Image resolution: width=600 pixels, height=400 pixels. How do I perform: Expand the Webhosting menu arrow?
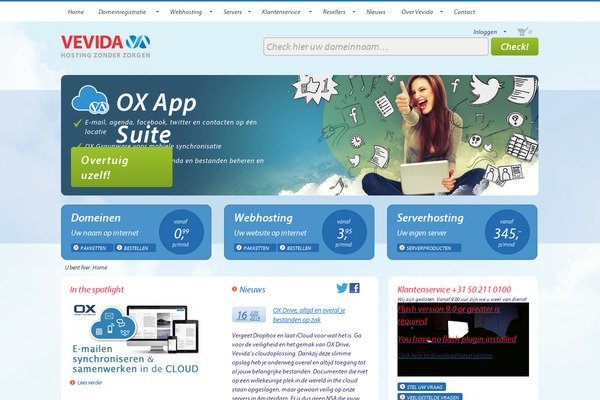coord(211,12)
